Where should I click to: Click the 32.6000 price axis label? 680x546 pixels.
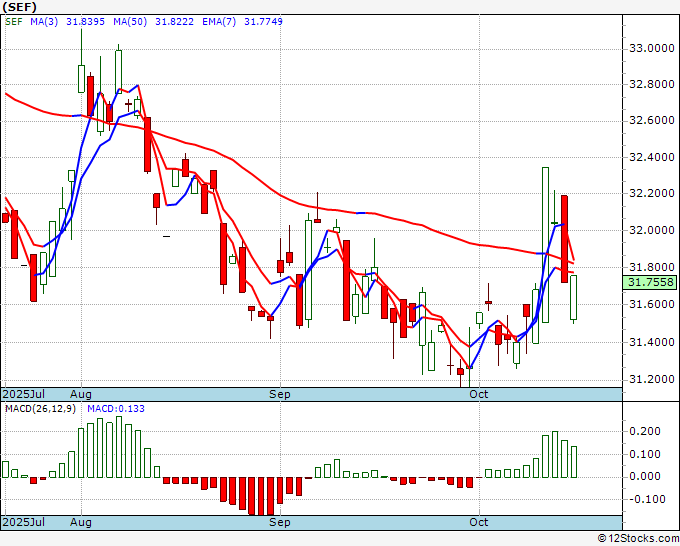[x=652, y=120]
